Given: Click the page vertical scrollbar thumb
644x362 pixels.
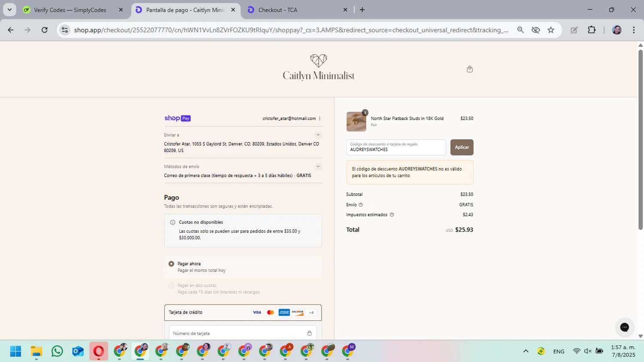Looking at the screenshot, I should pos(641,140).
